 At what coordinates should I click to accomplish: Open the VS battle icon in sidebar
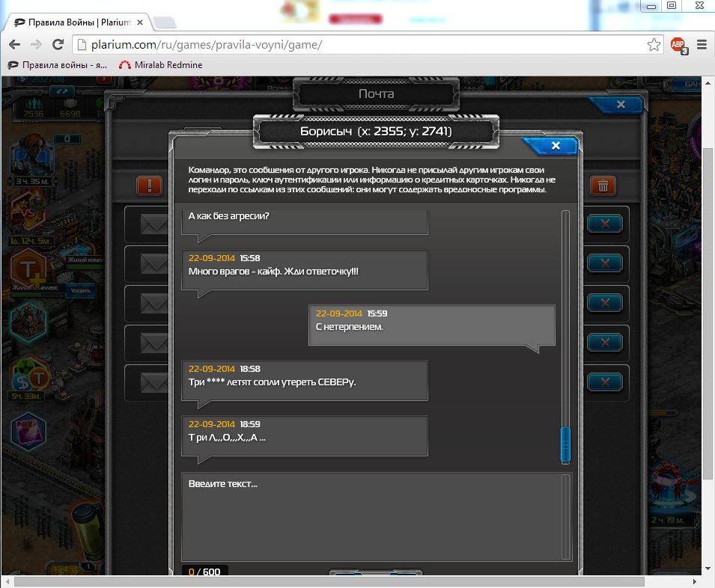28,212
